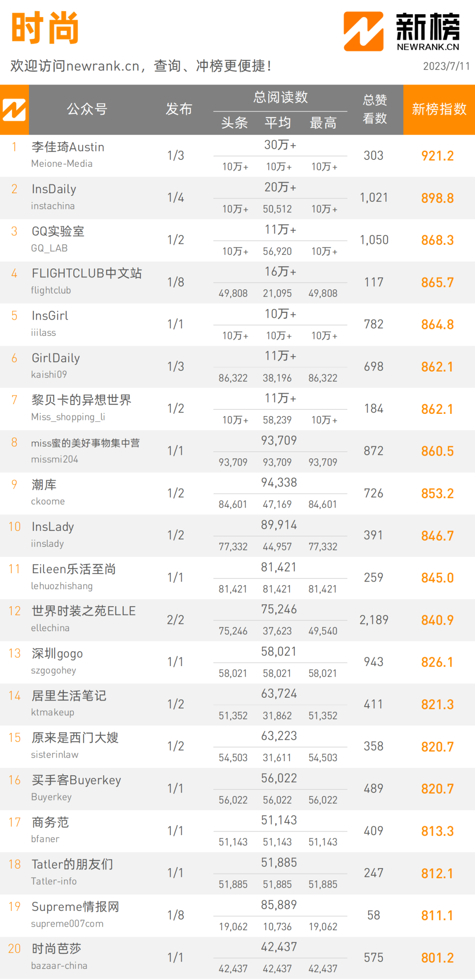
Task: Click the 新榜指数 column header
Action: point(439,109)
